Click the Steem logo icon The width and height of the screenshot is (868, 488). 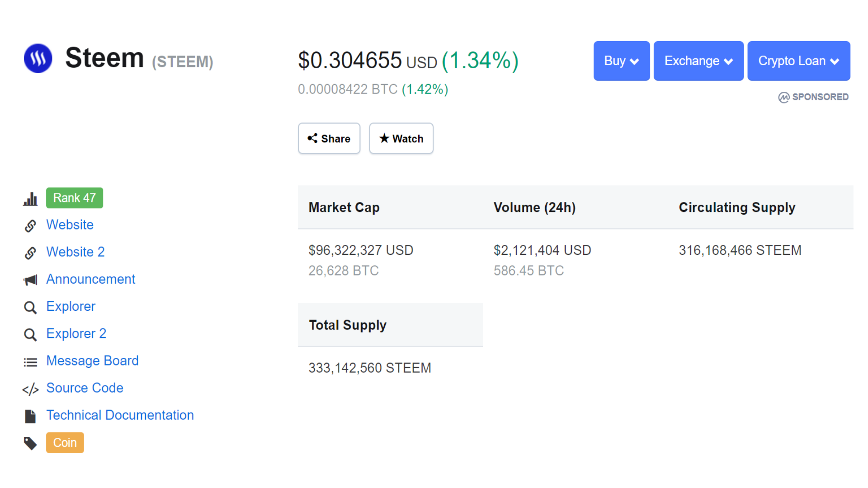pos(38,58)
